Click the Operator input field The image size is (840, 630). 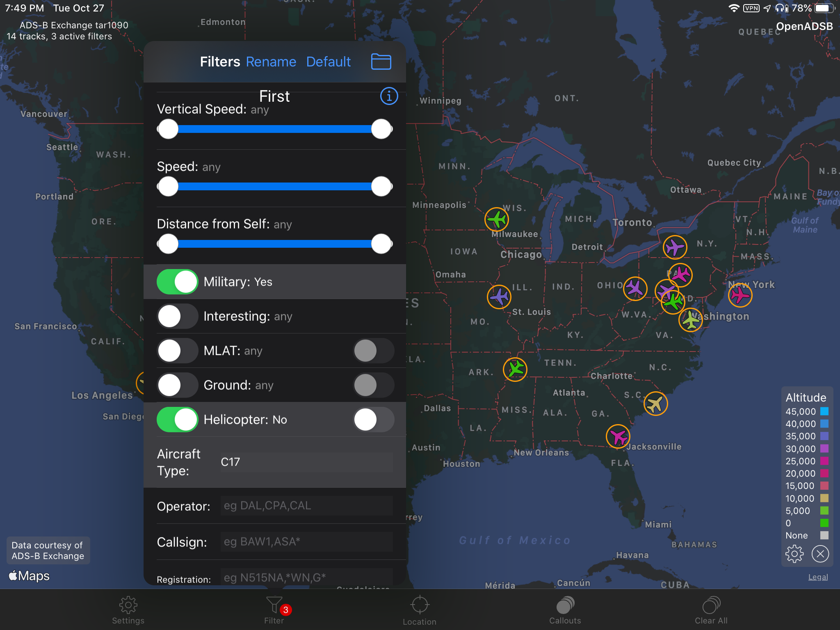pos(306,506)
